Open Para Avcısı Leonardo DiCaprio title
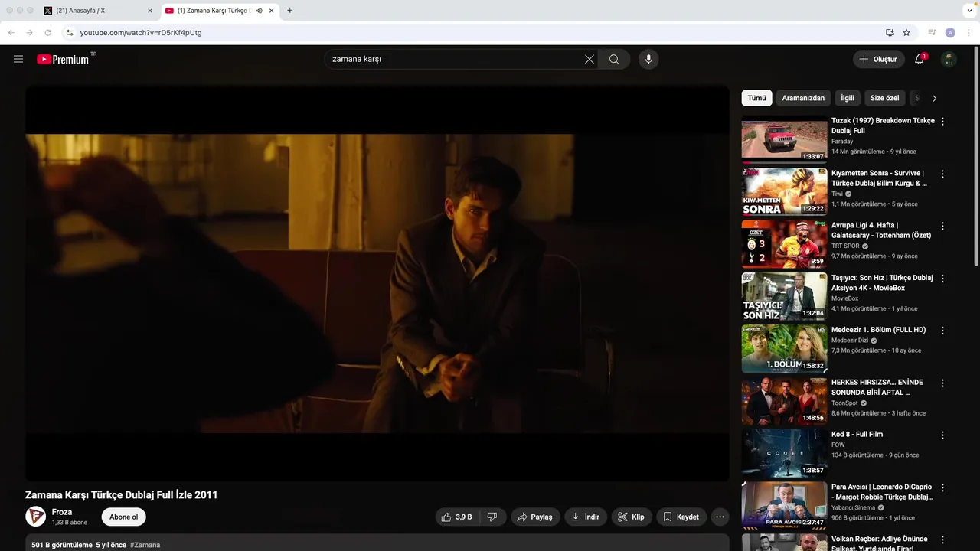 coord(882,492)
